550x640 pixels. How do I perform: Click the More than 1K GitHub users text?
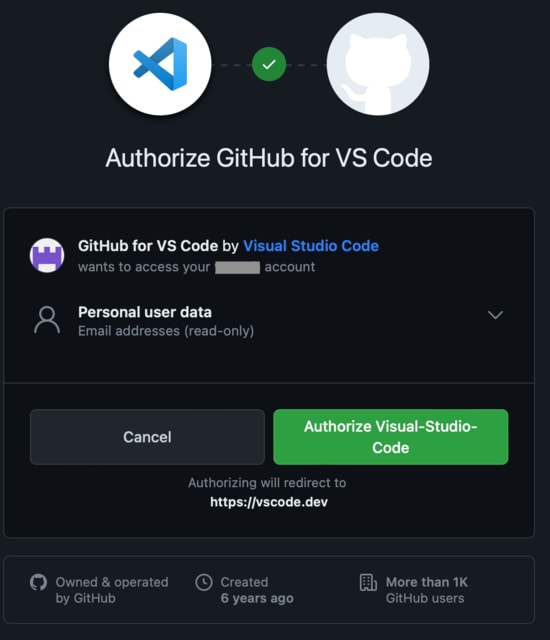[427, 590]
